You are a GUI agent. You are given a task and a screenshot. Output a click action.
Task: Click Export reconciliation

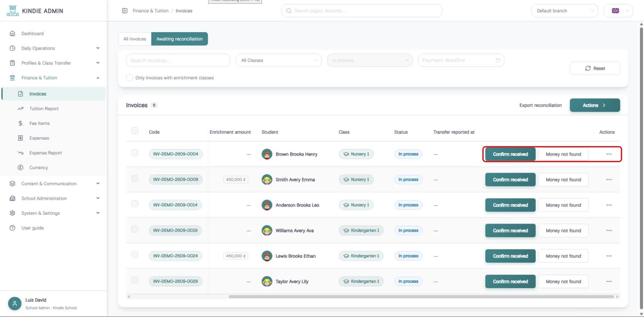click(540, 105)
